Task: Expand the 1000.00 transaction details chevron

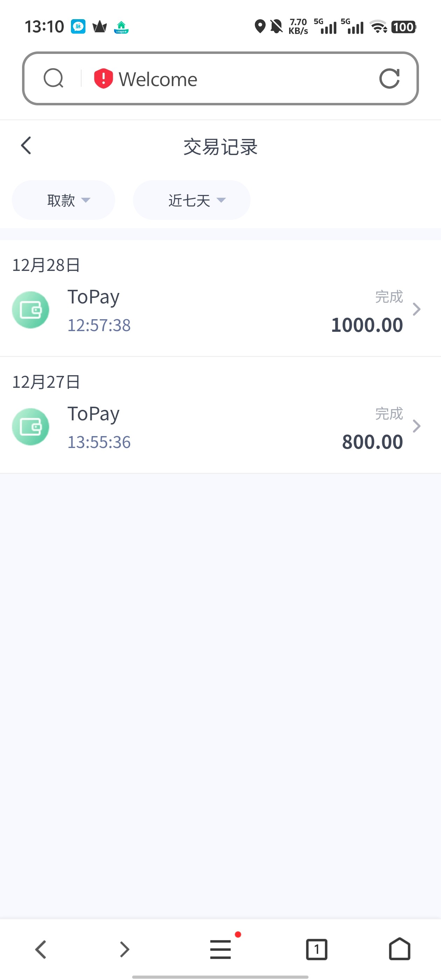Action: tap(416, 309)
